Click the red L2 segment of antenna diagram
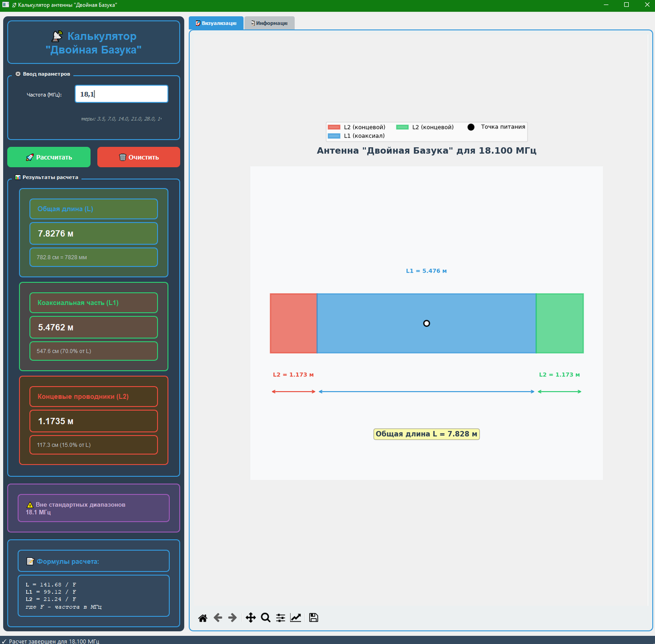The height and width of the screenshot is (644, 655). [294, 323]
